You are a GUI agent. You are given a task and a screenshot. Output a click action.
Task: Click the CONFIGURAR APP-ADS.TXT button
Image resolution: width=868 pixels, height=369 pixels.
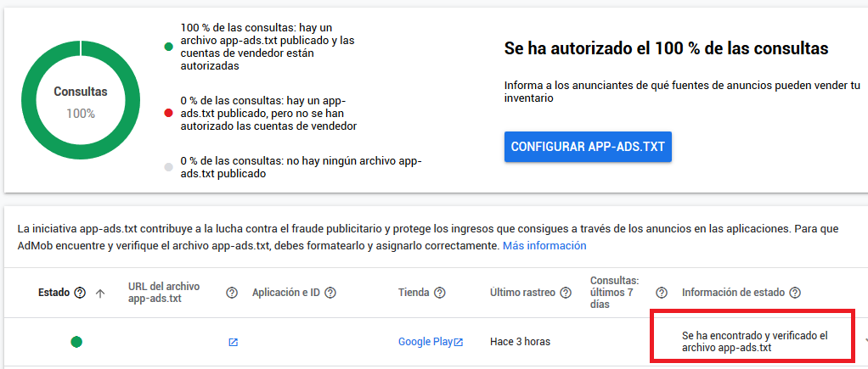point(588,147)
